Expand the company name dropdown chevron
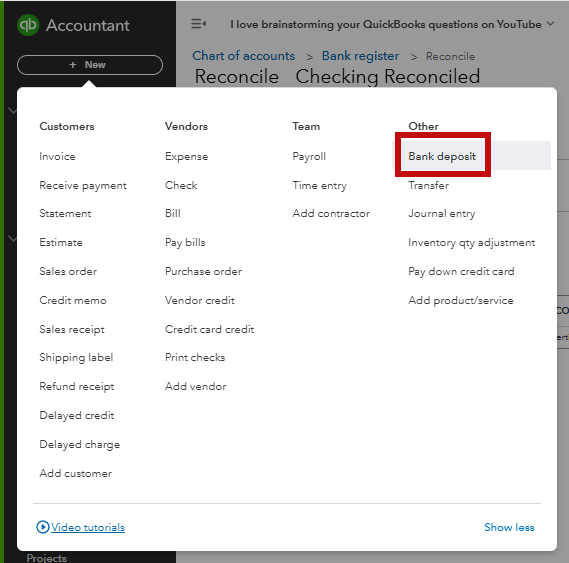This screenshot has height=563, width=569. 550,24
